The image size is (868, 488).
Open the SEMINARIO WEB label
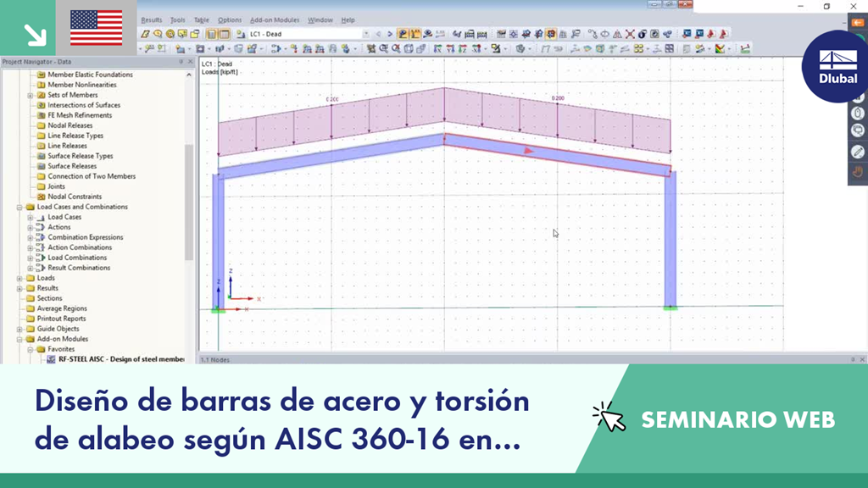tap(738, 420)
